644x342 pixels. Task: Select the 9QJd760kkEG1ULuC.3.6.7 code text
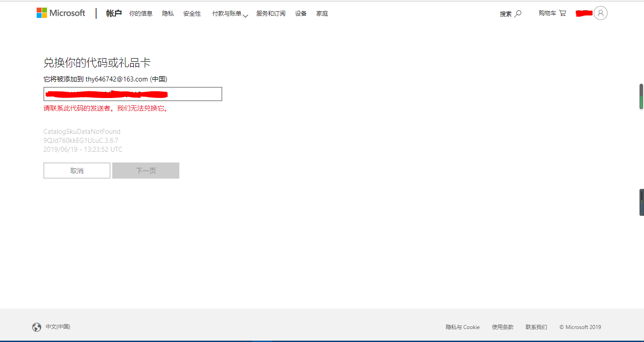point(81,141)
